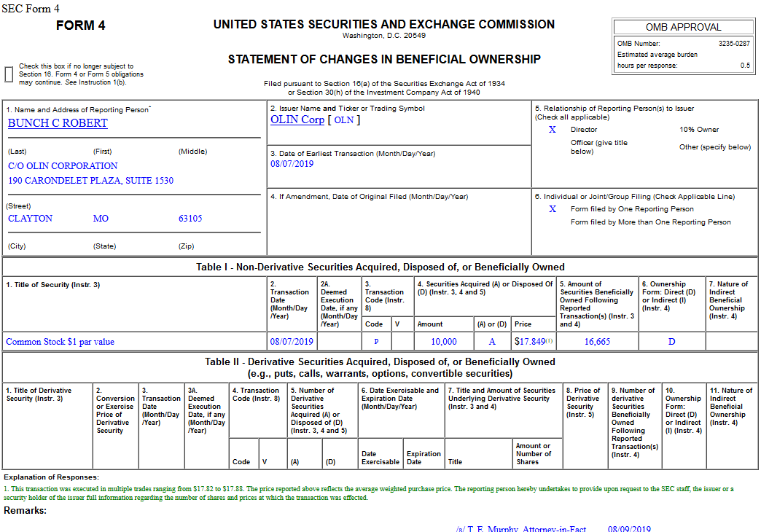Screen dimensions: 761x532
Task: Click the 'Date Exercisable' column header in Table II
Action: (380, 458)
